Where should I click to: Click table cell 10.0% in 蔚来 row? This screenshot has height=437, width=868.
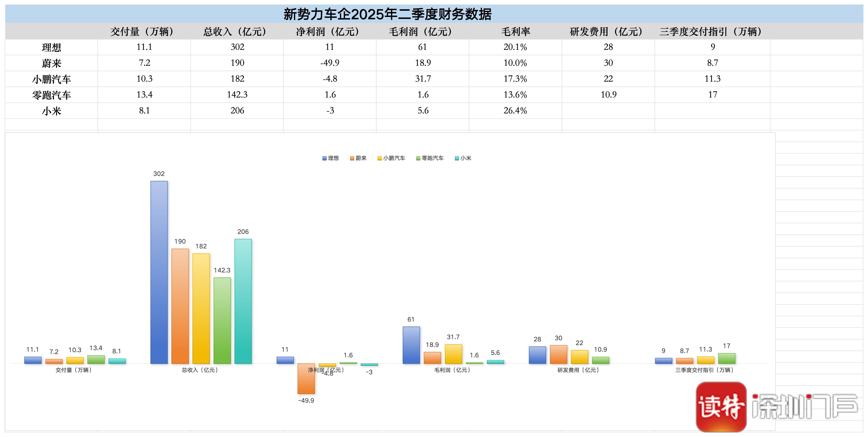516,63
